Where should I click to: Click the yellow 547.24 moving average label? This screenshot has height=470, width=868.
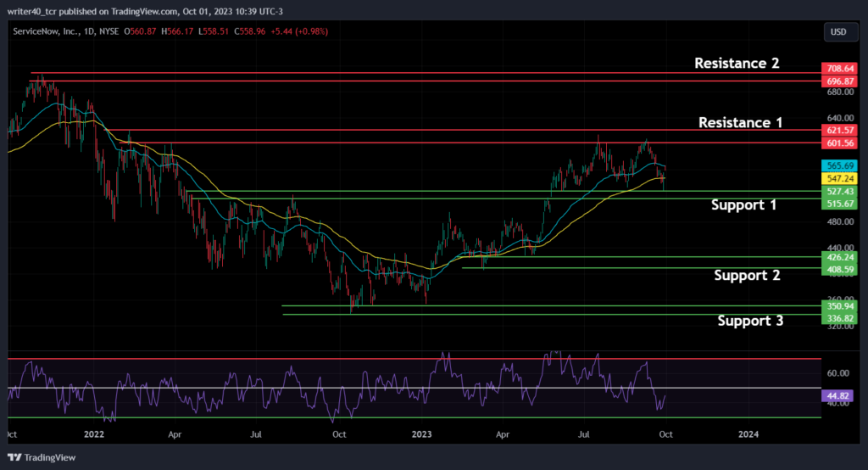point(840,178)
